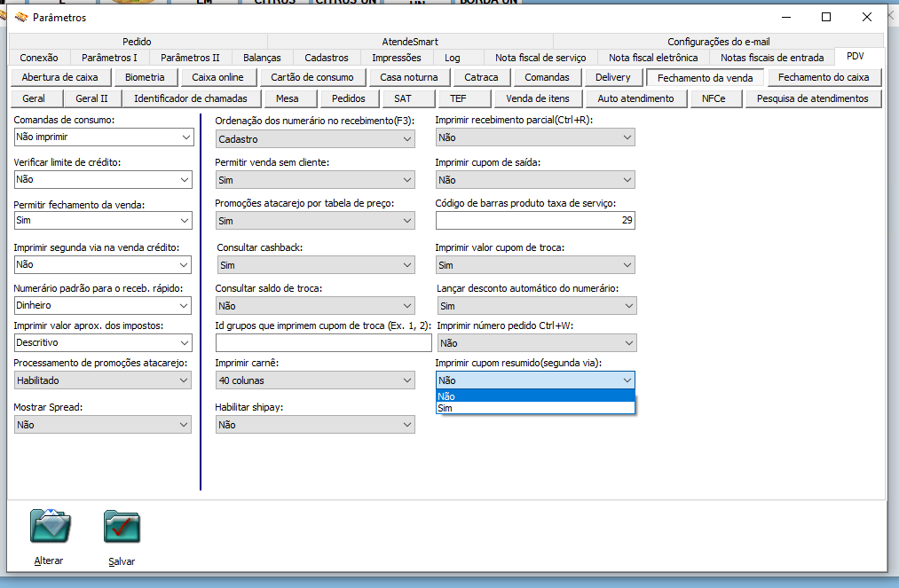Open the Configurações do e-mail tab
This screenshot has height=588, width=899.
pyautogui.click(x=718, y=42)
